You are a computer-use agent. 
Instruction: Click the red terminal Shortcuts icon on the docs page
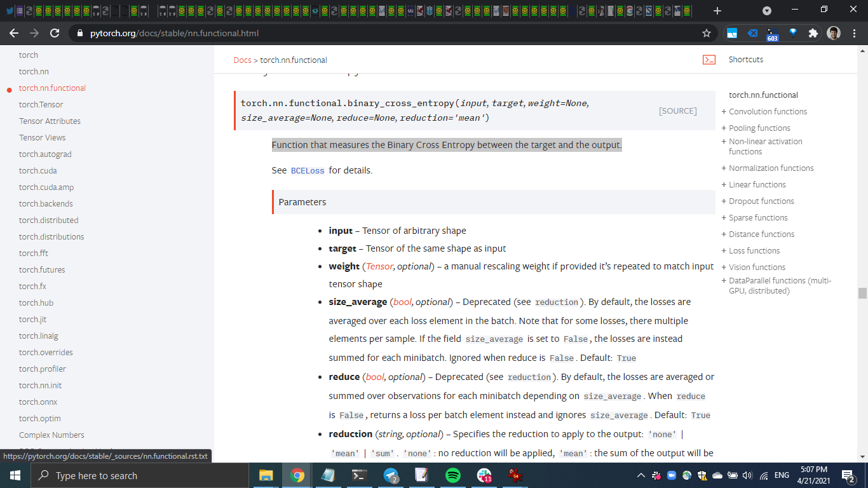709,59
